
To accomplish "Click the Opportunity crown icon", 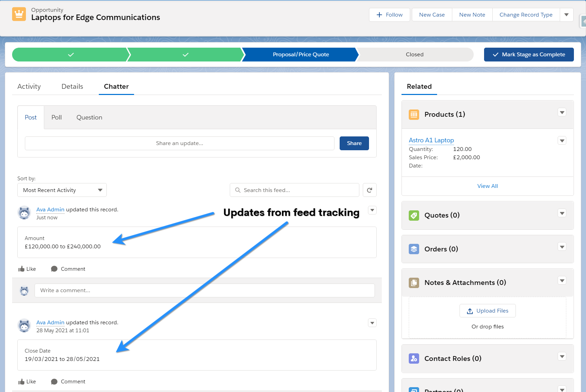I will click(x=19, y=14).
